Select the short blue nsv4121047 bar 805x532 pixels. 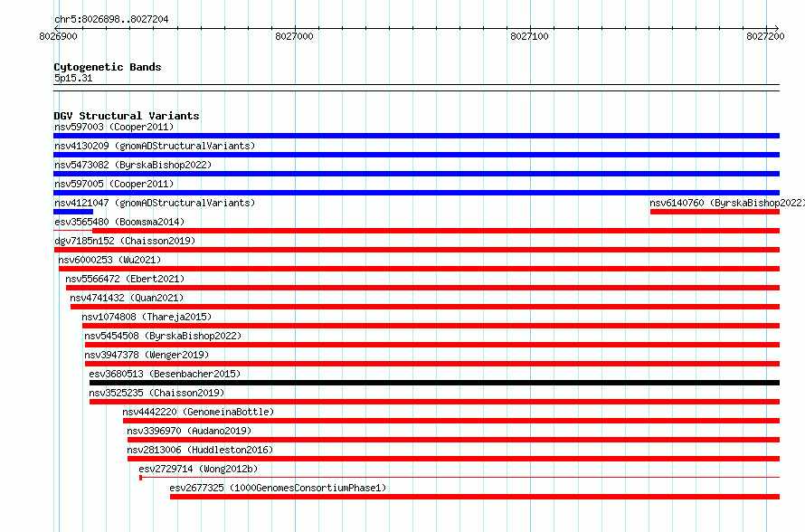[73, 212]
